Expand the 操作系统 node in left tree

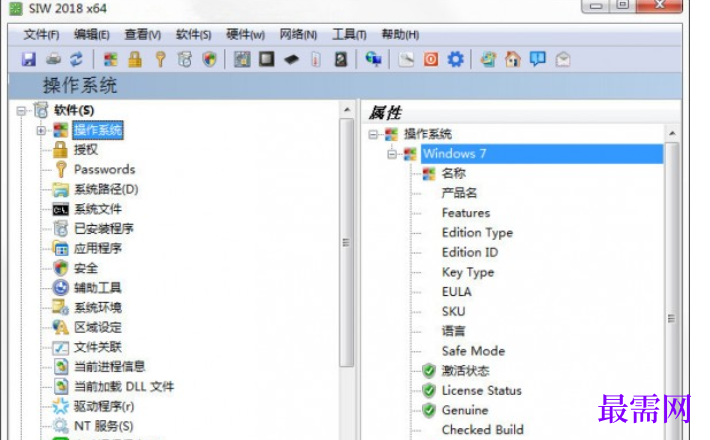(x=41, y=130)
